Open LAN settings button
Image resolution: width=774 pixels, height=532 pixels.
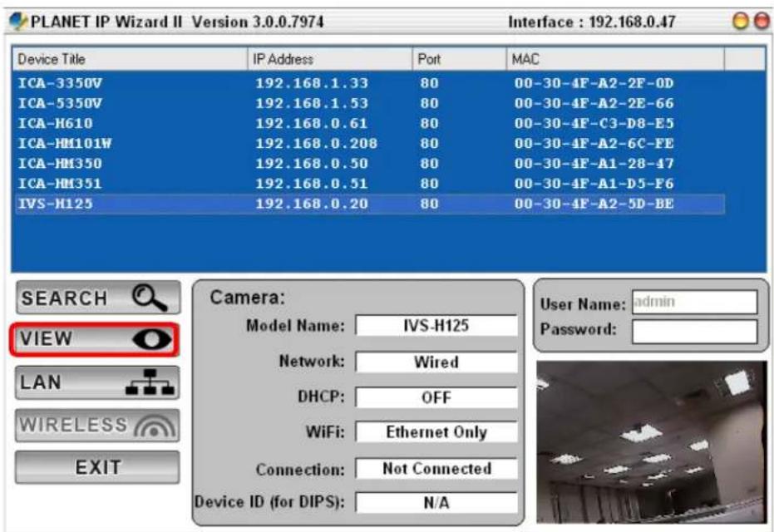click(97, 382)
